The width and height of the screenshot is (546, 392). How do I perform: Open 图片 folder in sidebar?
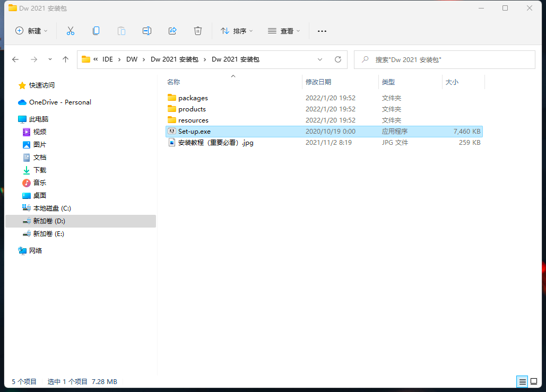coord(35,144)
